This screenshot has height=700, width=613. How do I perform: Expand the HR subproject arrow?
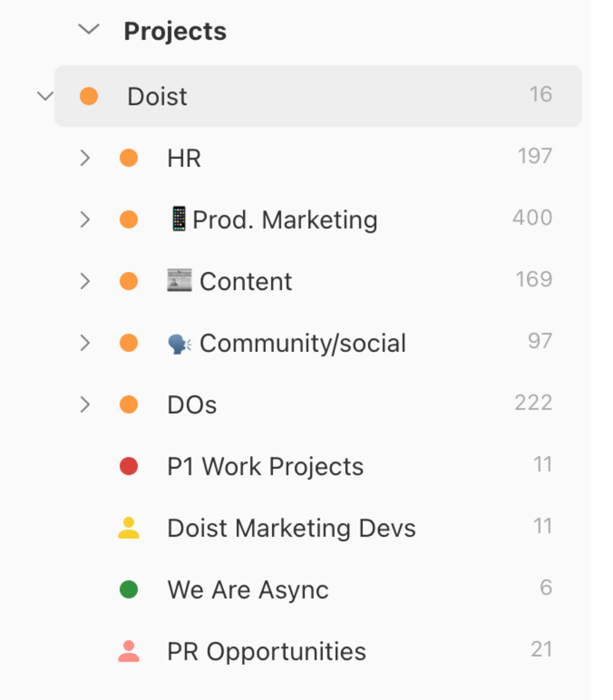click(85, 158)
